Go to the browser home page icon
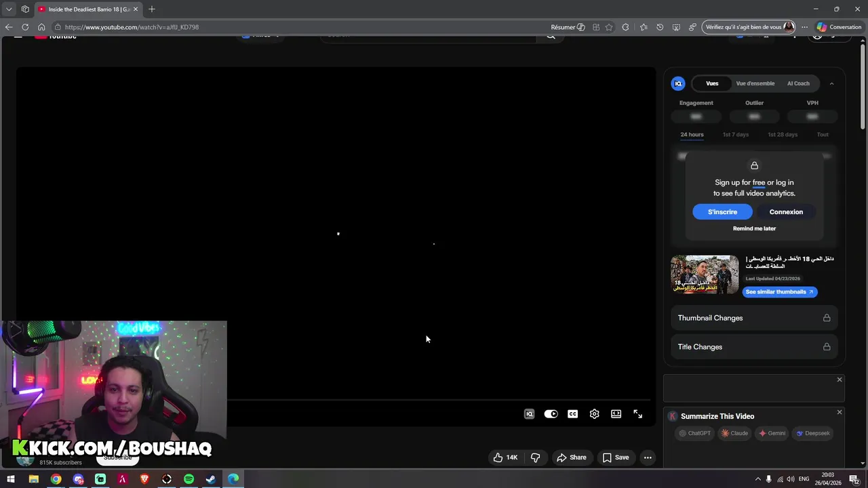 coord(41,27)
